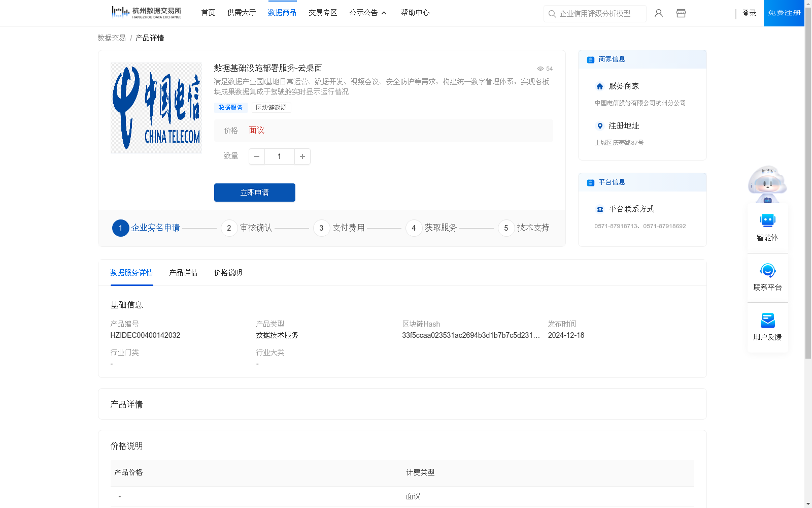The image size is (812, 508).
Task: Click the 平台信息 panel header icon
Action: [x=591, y=183]
